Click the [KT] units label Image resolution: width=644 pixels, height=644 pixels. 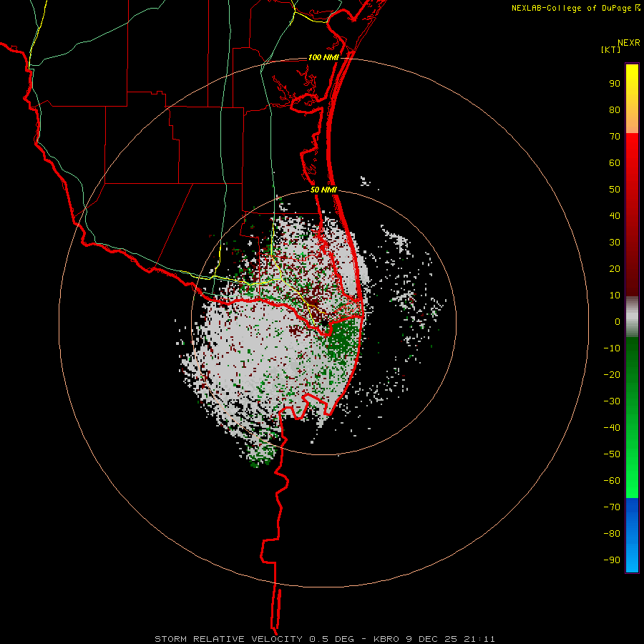tap(611, 49)
